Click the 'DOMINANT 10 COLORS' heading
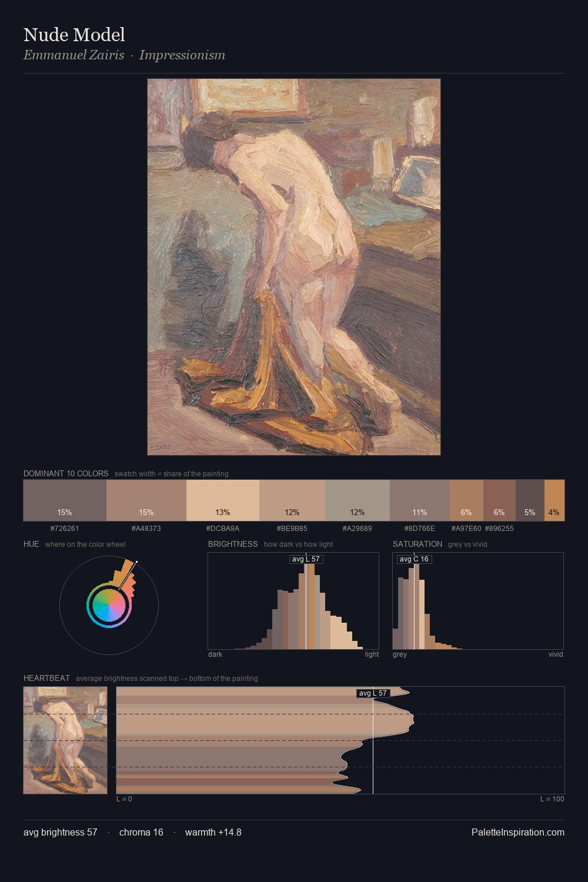Viewport: 588px width, 882px height. pyautogui.click(x=66, y=473)
